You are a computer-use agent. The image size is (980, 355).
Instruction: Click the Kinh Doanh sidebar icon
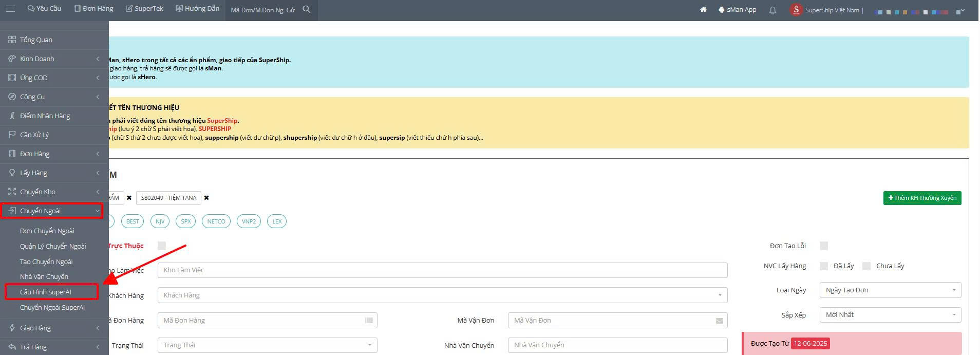(x=12, y=59)
